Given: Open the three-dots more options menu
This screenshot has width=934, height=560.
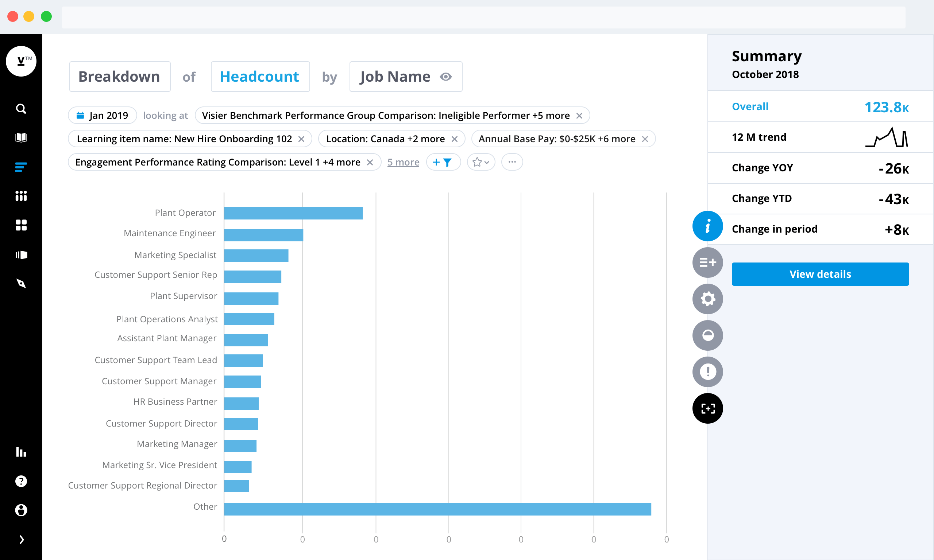Looking at the screenshot, I should click(512, 162).
